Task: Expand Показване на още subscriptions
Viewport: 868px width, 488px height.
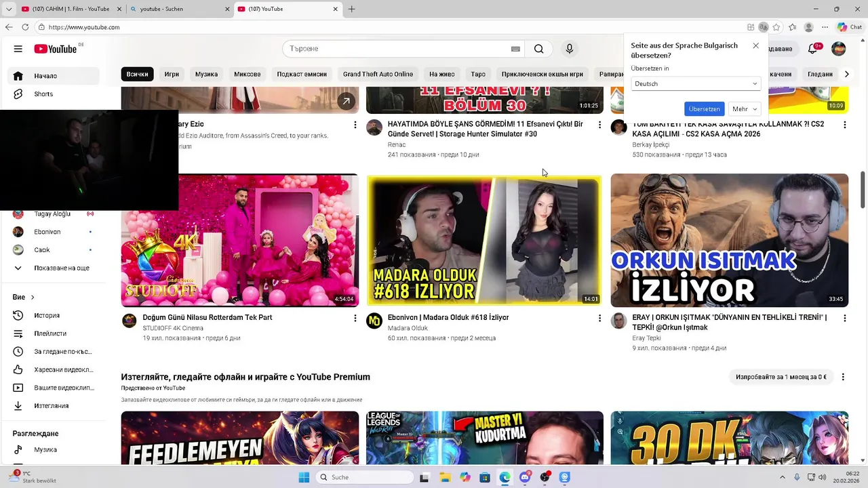Action: (x=53, y=268)
